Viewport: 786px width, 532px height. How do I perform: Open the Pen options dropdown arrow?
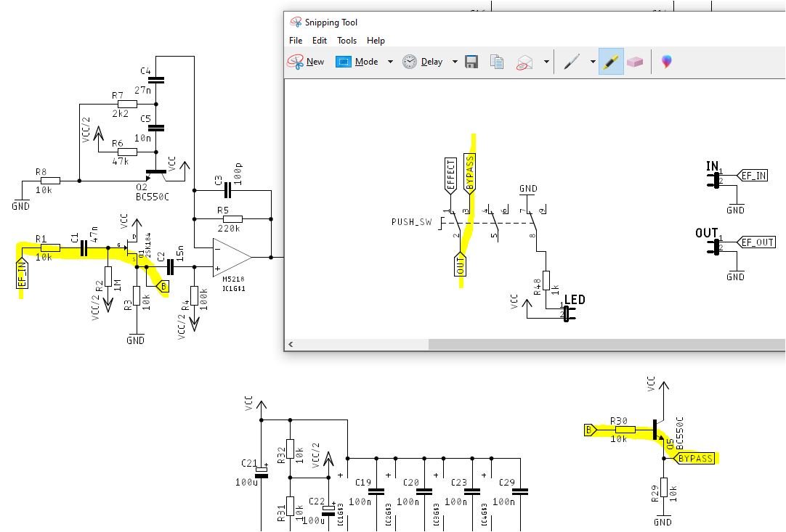point(593,62)
